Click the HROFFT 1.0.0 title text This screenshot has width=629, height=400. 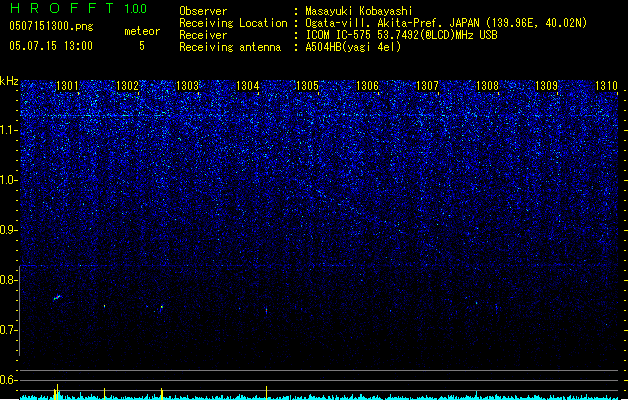click(x=79, y=8)
